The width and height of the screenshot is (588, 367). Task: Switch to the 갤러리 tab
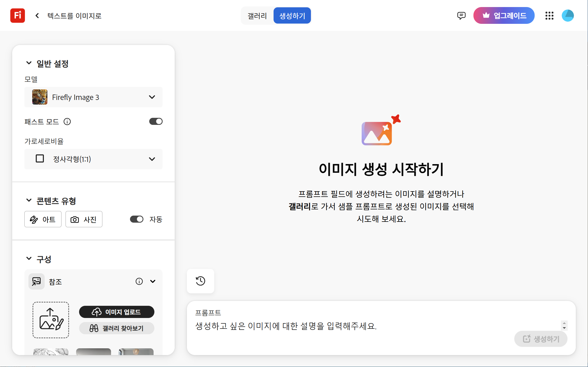257,16
